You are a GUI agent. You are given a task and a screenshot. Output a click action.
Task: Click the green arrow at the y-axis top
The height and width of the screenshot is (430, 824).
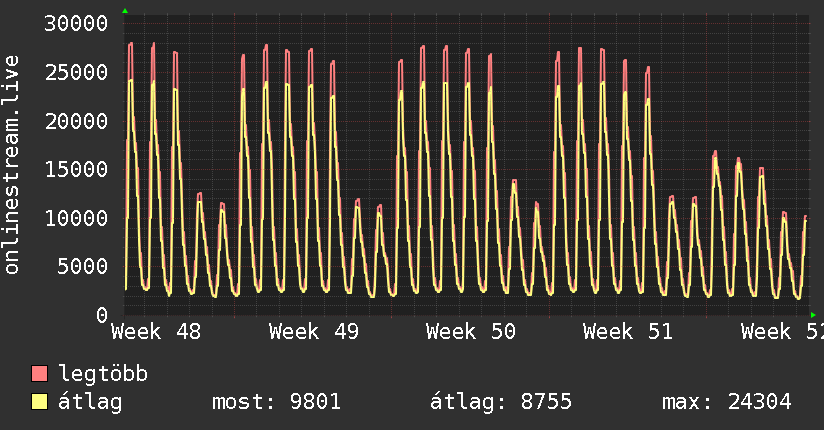click(x=125, y=11)
